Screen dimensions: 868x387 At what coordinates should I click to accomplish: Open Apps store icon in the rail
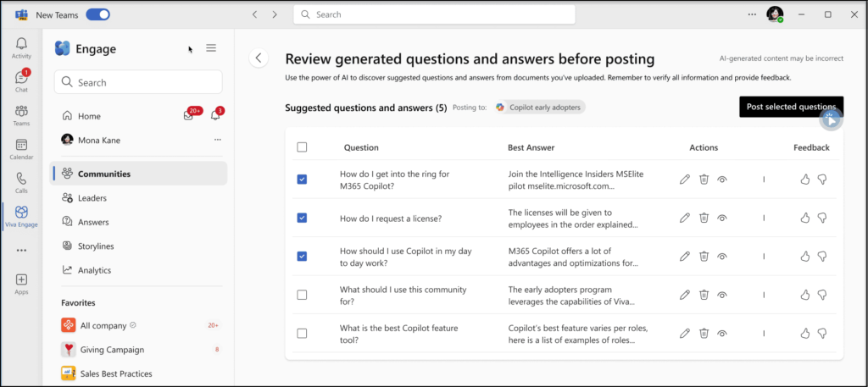(21, 284)
